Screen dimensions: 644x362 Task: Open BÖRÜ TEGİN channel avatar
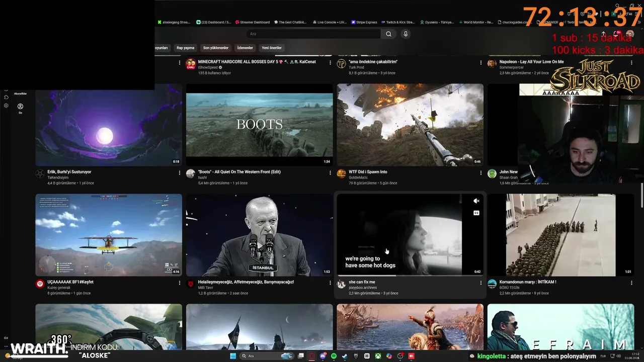[492, 284]
